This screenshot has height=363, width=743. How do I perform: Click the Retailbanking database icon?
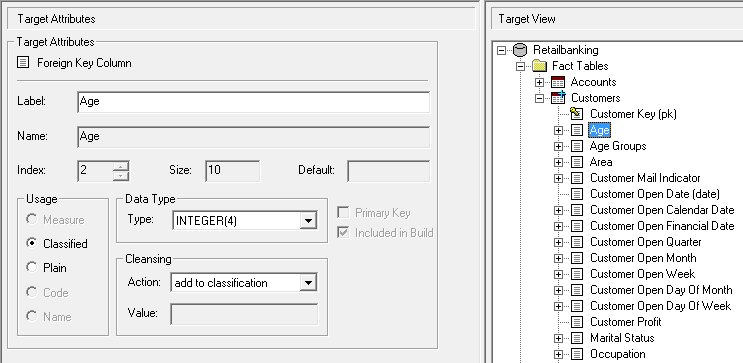pos(520,50)
